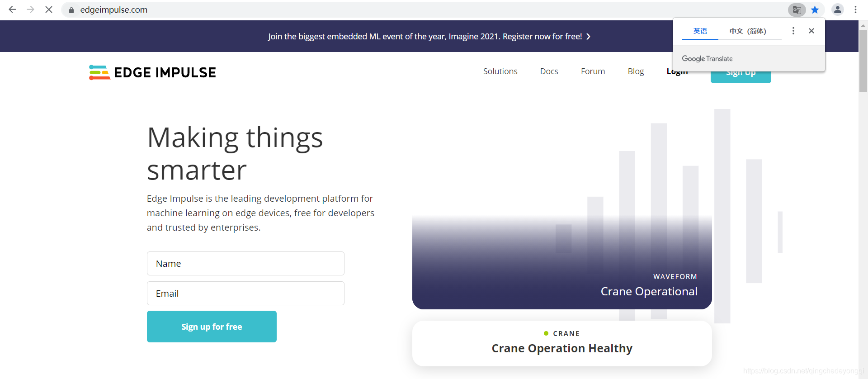Stop loading the page
868x379 pixels.
[49, 9]
